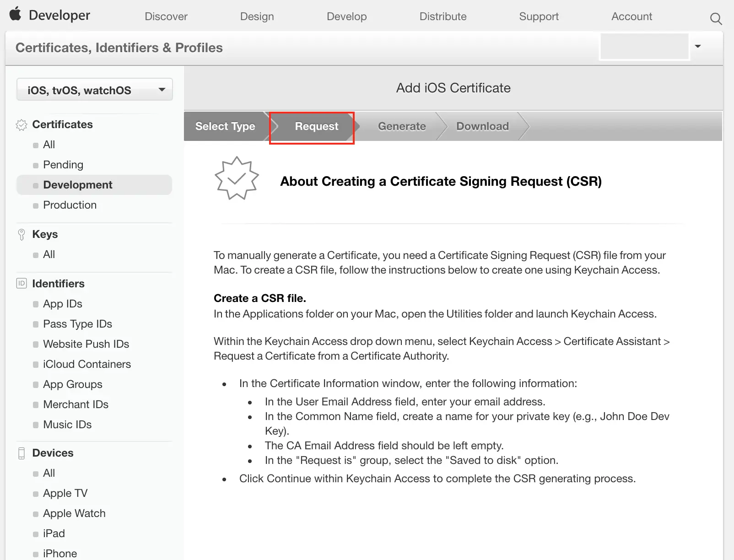Screen dimensions: 734x560
Task: Expand the account team dropdown arrow
Action: pos(698,46)
